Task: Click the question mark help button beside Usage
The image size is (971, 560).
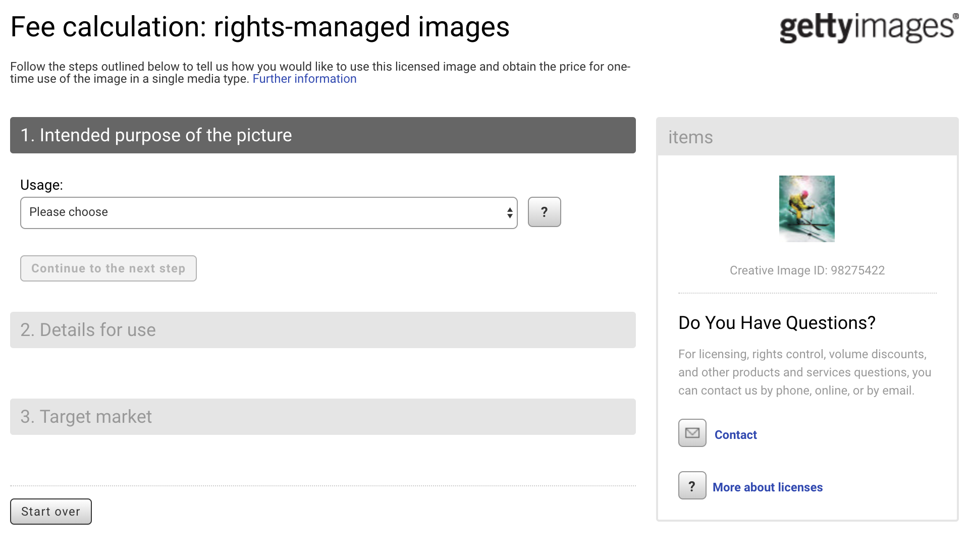Action: point(544,212)
